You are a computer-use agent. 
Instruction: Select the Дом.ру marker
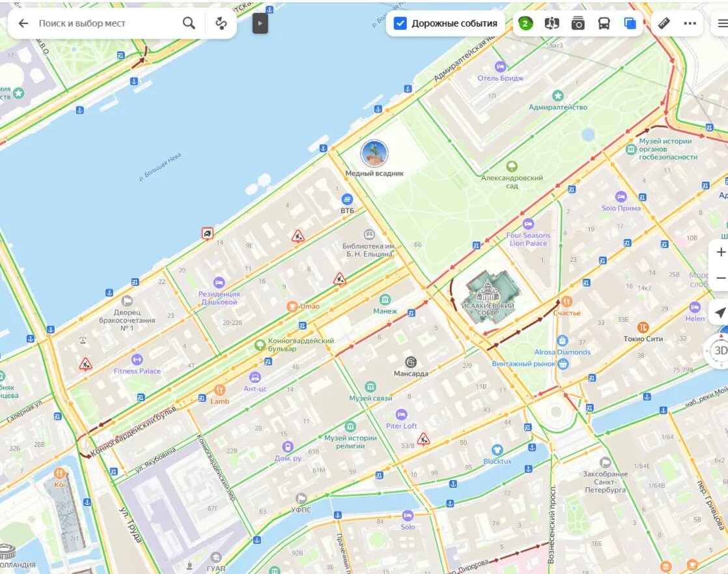(287, 447)
